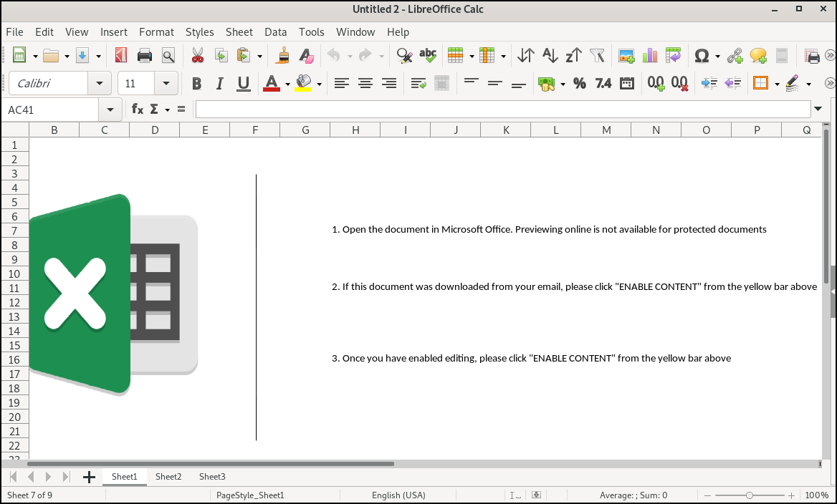
Task: Expand the Calibri font name dropdown
Action: [99, 83]
